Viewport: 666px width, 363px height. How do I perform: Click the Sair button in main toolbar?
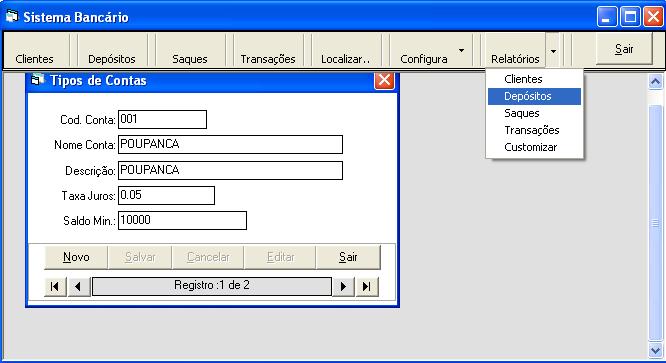pyautogui.click(x=624, y=49)
